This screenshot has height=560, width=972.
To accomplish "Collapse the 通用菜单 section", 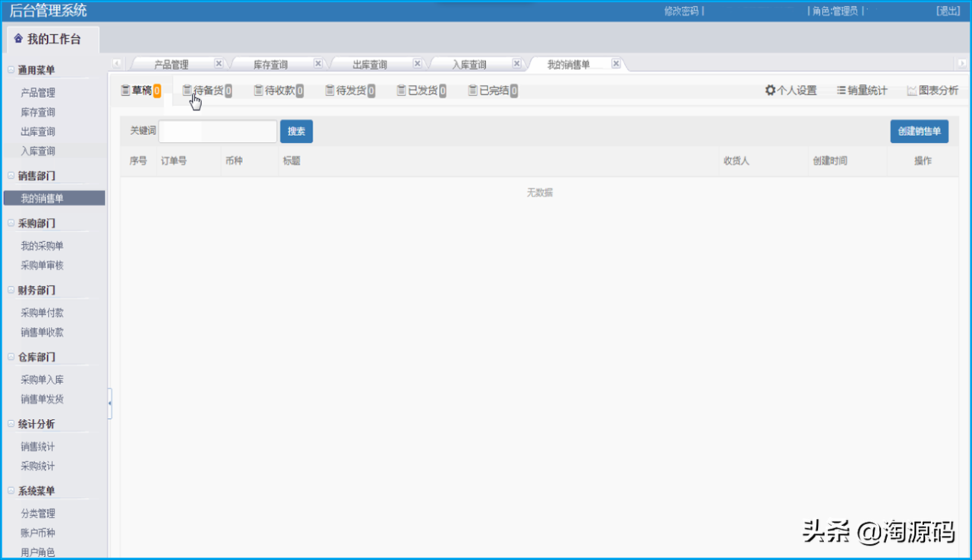I will [x=11, y=70].
